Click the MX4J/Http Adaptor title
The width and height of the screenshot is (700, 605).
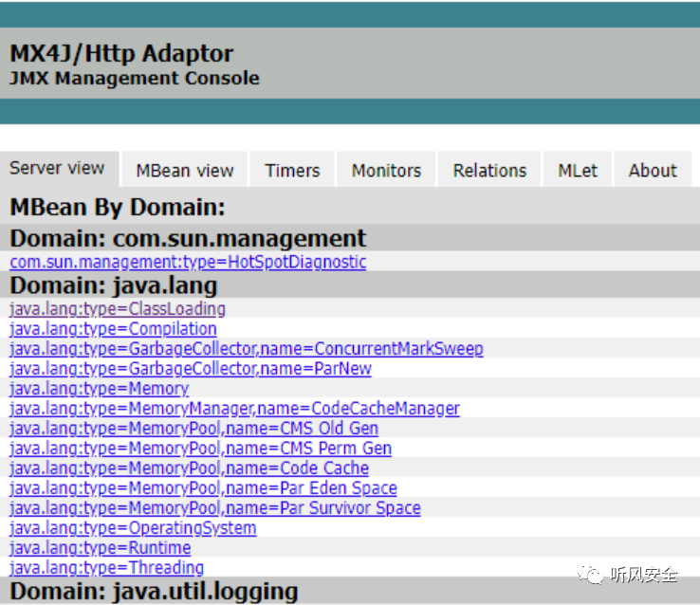click(121, 53)
